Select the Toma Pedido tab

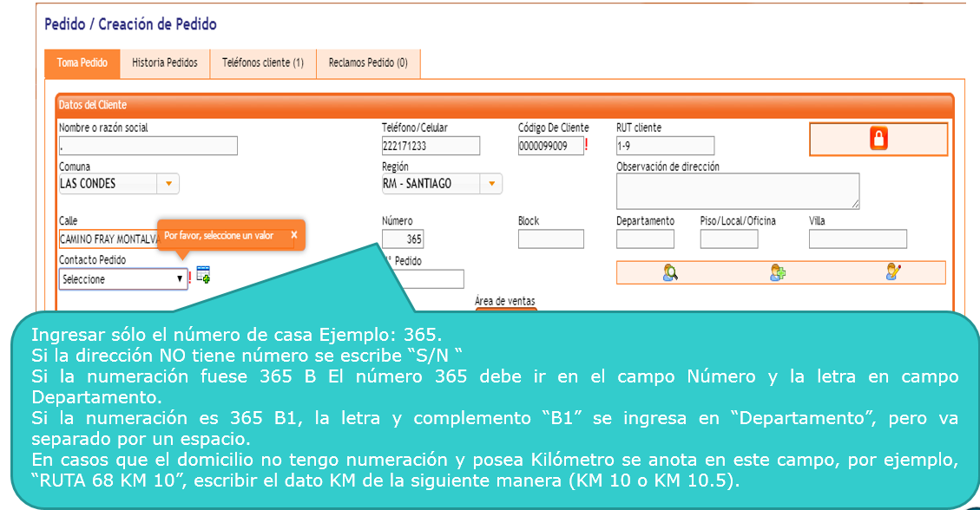click(82, 63)
